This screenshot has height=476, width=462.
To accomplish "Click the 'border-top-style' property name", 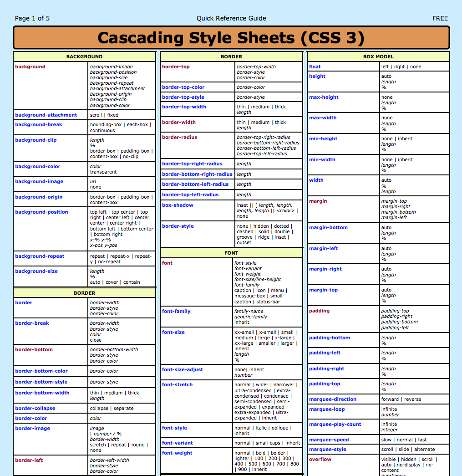I will point(183,97).
